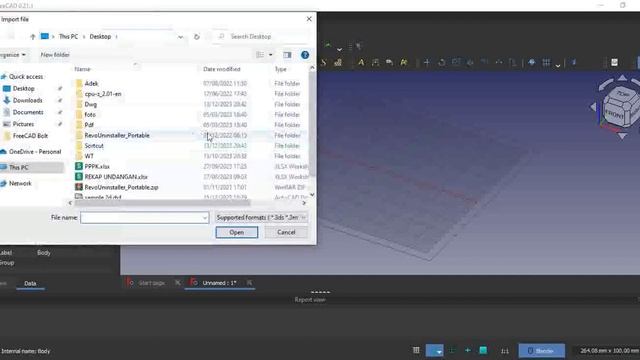Close the Start page tab
This screenshot has width=640, height=360.
[178, 283]
